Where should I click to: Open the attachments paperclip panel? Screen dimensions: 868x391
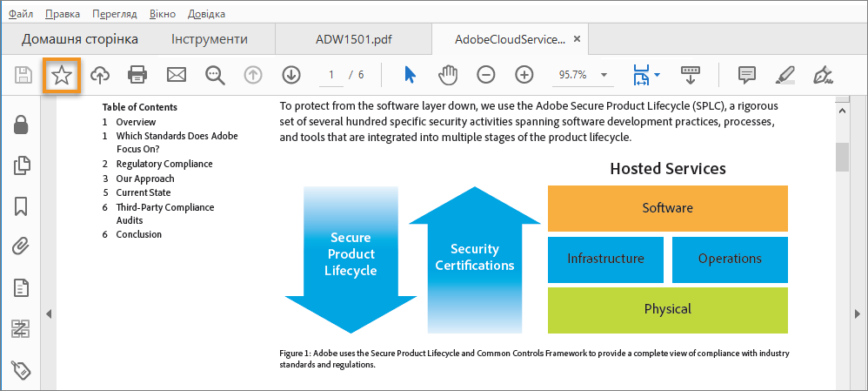pos(21,246)
